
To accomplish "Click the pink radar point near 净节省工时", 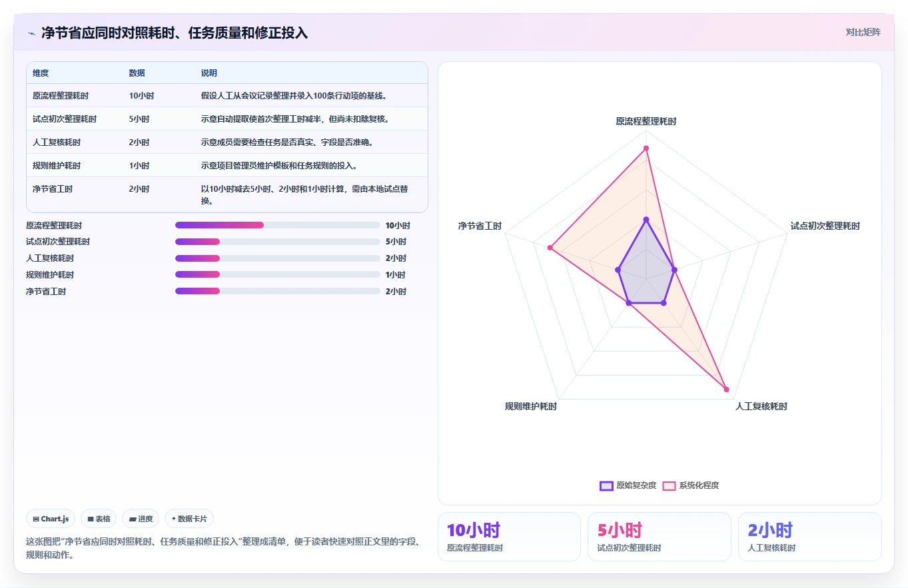I will click(550, 248).
